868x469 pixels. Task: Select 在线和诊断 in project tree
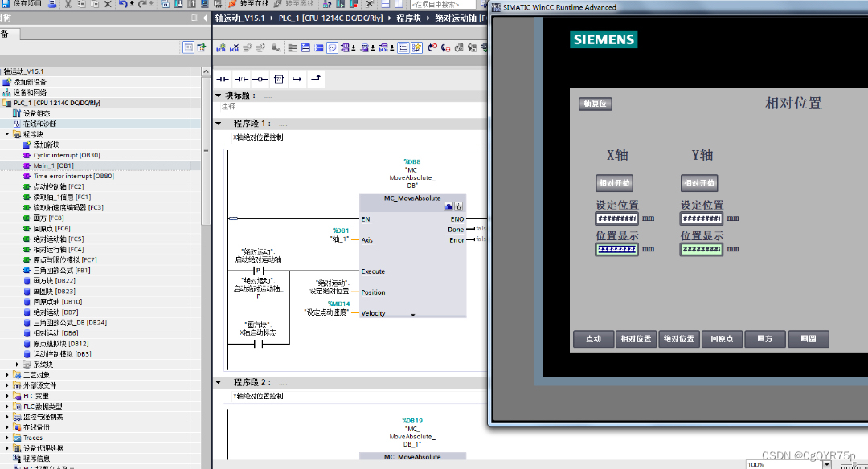pos(39,124)
